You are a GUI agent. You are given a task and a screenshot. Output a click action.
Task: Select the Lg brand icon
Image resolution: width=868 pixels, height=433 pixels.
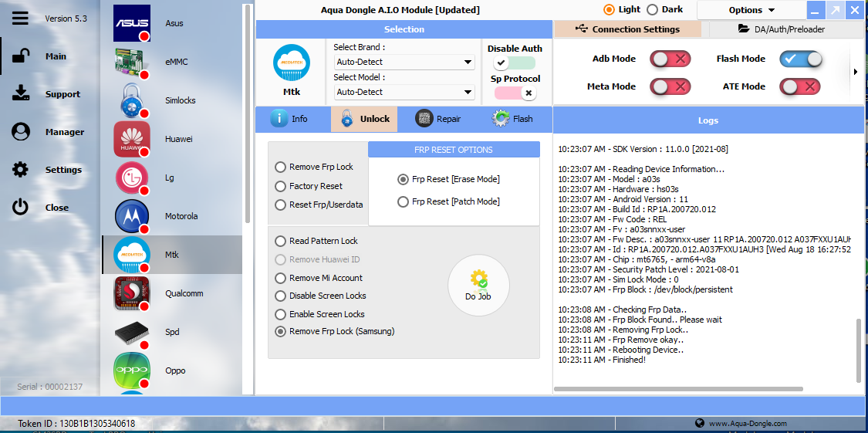point(132,178)
